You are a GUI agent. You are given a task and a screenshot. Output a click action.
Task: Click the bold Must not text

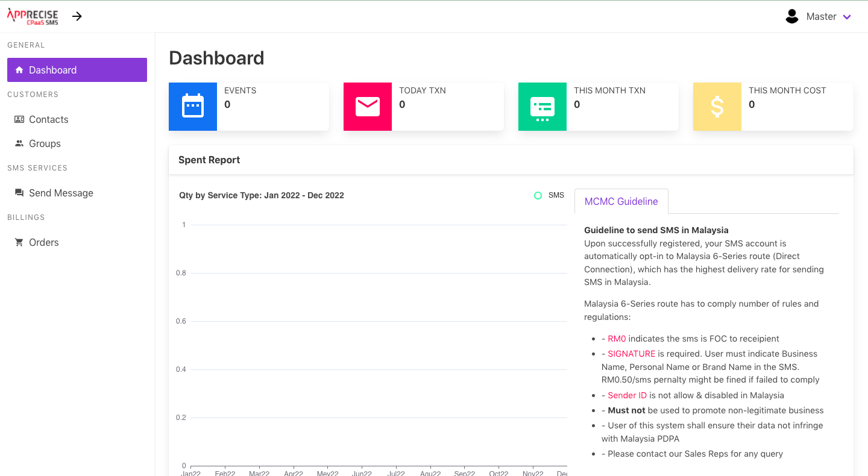click(x=627, y=410)
